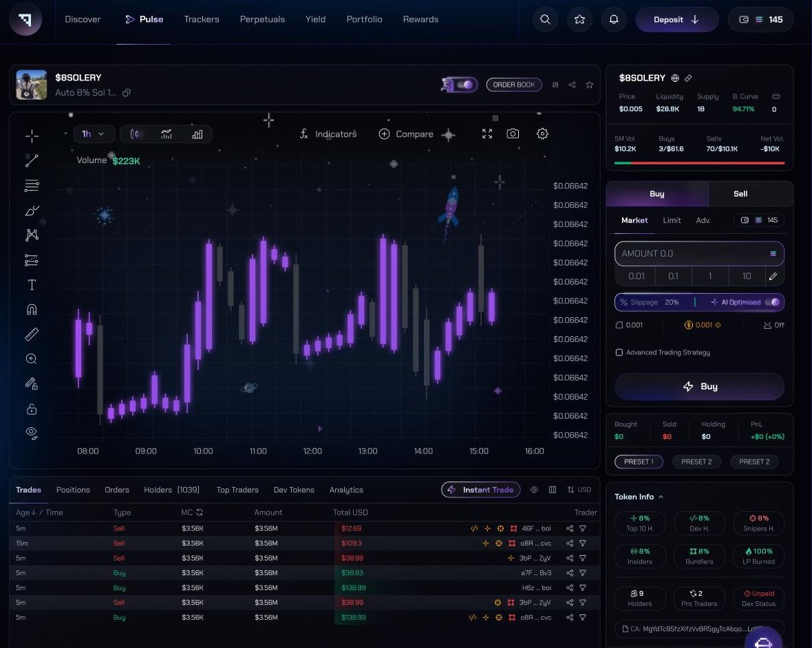Select the text annotation tool
The width and height of the screenshot is (812, 648).
coord(32,284)
